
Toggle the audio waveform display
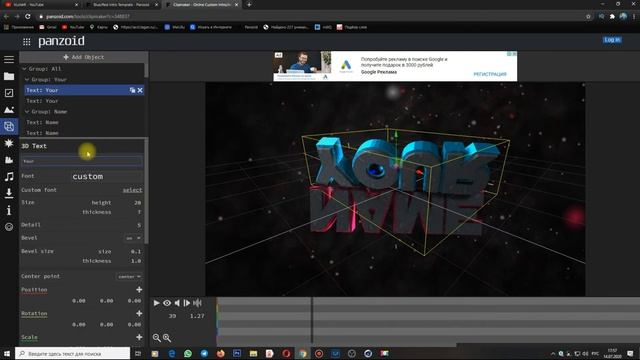pyautogui.click(x=198, y=303)
